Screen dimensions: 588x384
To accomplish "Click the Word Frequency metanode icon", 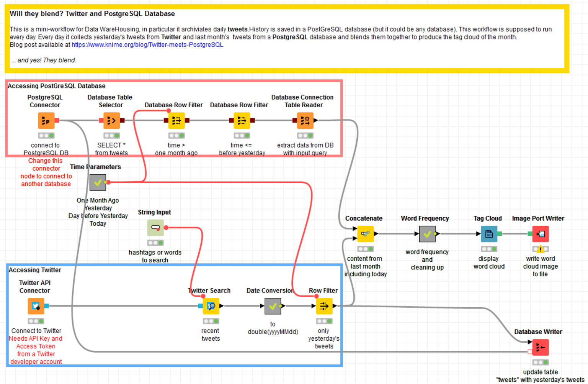I will click(x=427, y=234).
